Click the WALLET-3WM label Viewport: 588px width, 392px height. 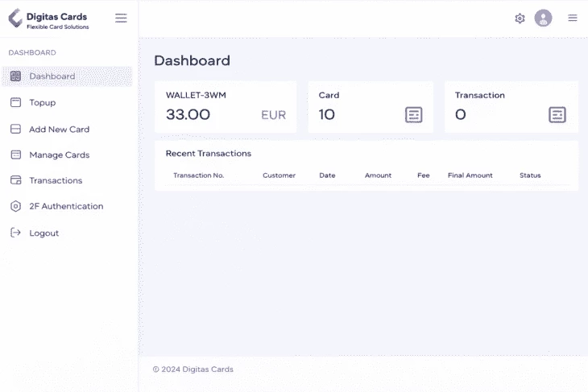click(196, 95)
